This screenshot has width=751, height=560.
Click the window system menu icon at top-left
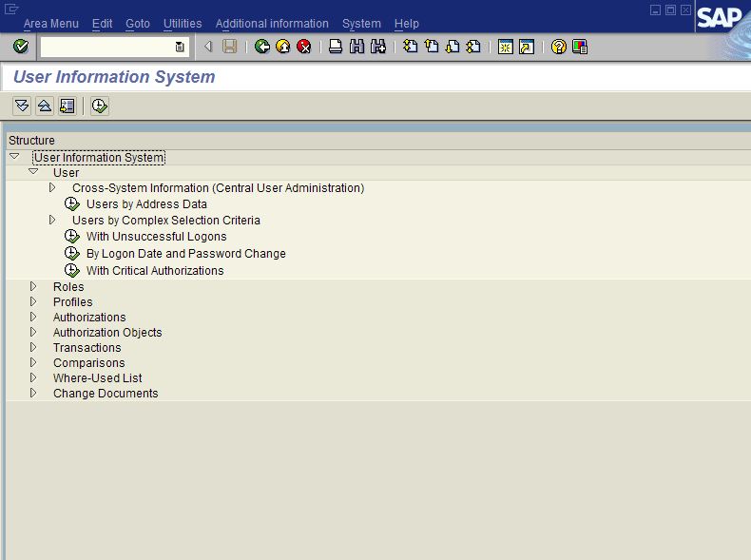[x=11, y=9]
